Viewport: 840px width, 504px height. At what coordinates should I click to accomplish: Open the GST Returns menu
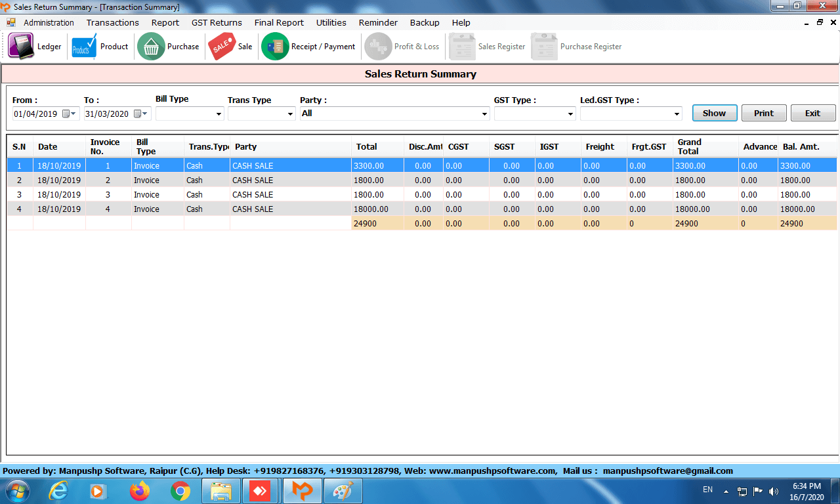[x=217, y=22]
